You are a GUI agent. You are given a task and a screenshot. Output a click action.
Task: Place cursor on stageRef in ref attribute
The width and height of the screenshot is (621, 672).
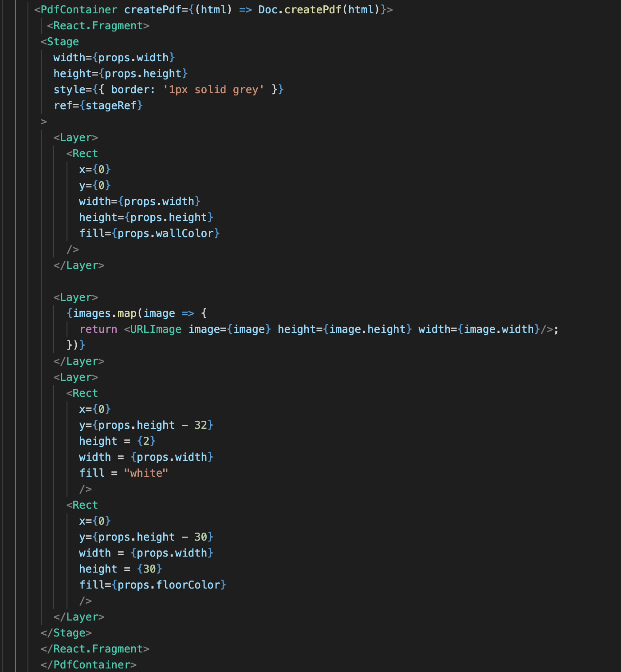111,106
